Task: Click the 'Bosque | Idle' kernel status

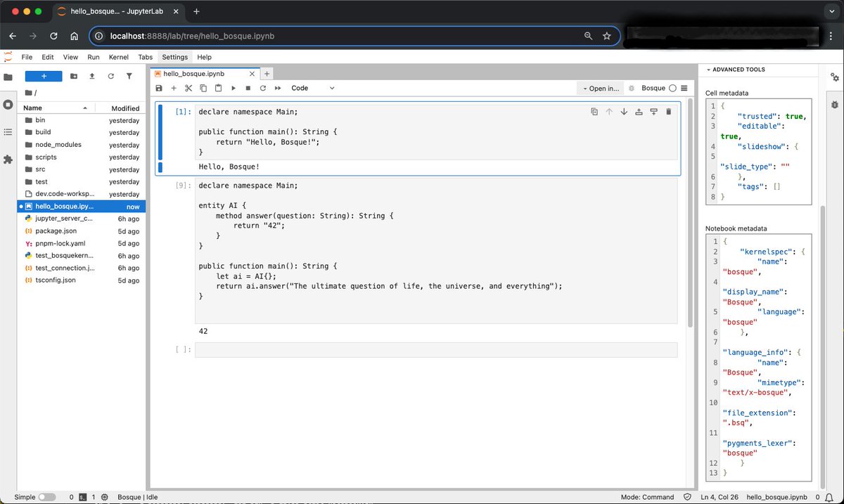Action: 138,497
